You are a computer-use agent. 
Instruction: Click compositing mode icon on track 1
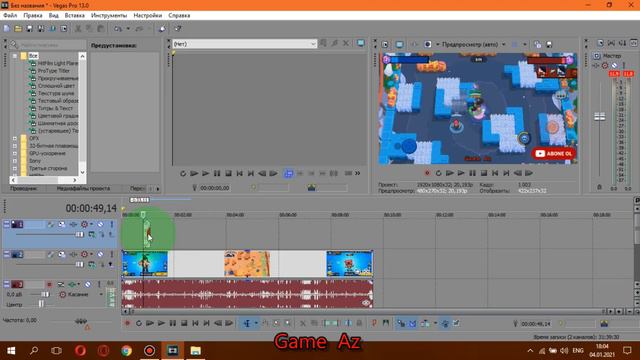[91, 234]
